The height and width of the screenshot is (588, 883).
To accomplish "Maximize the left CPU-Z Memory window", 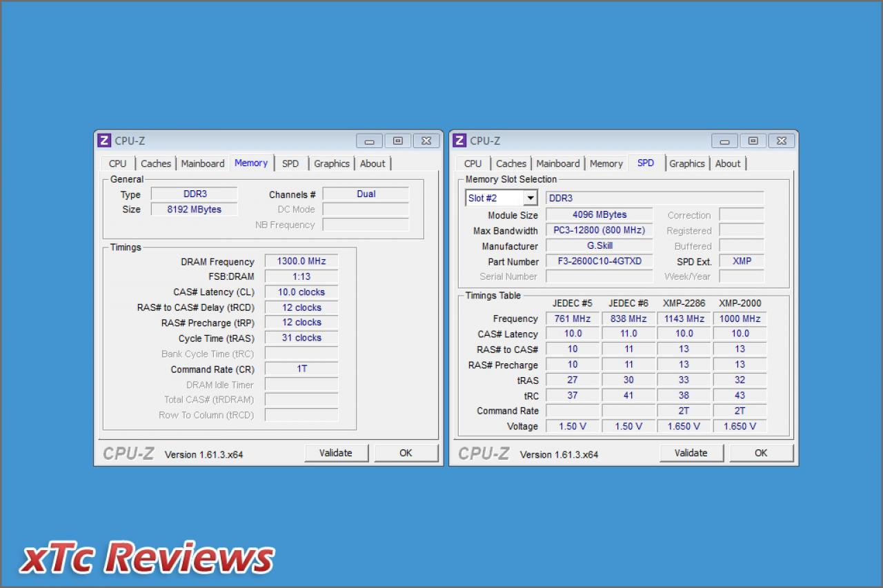I will tap(398, 141).
